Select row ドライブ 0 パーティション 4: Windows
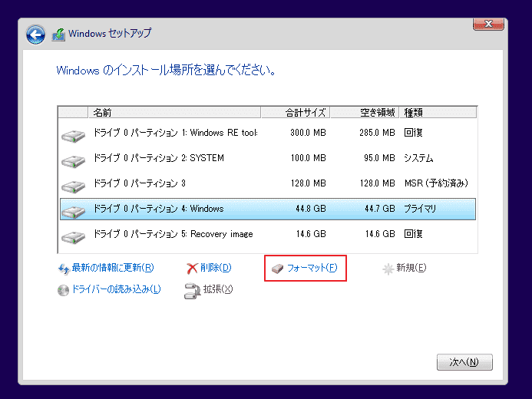The height and width of the screenshot is (399, 532). pyautogui.click(x=268, y=209)
